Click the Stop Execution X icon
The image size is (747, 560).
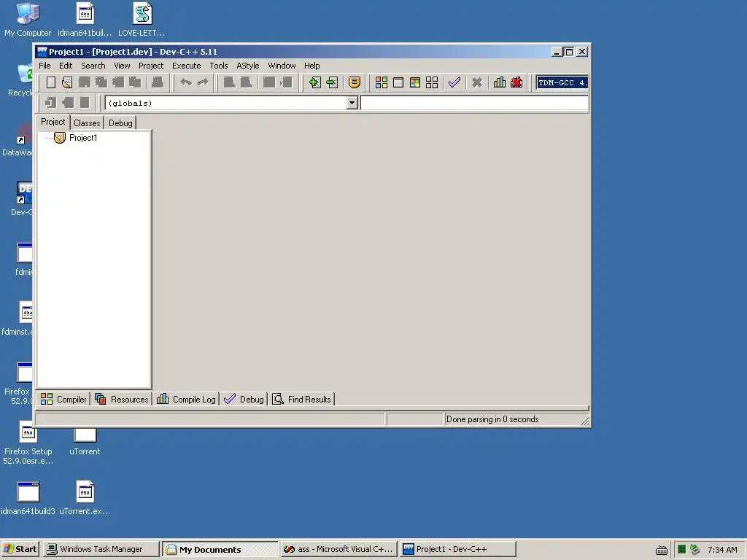(x=476, y=82)
